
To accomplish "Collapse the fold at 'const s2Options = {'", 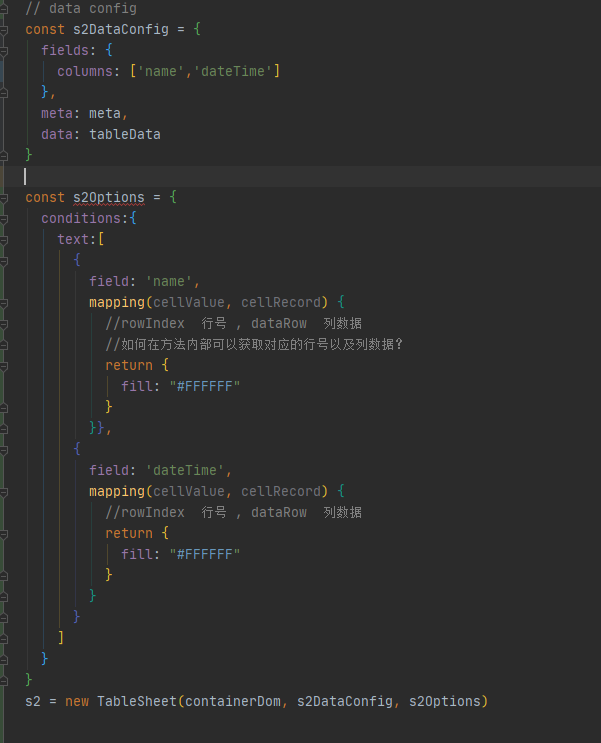I will pos(4,198).
